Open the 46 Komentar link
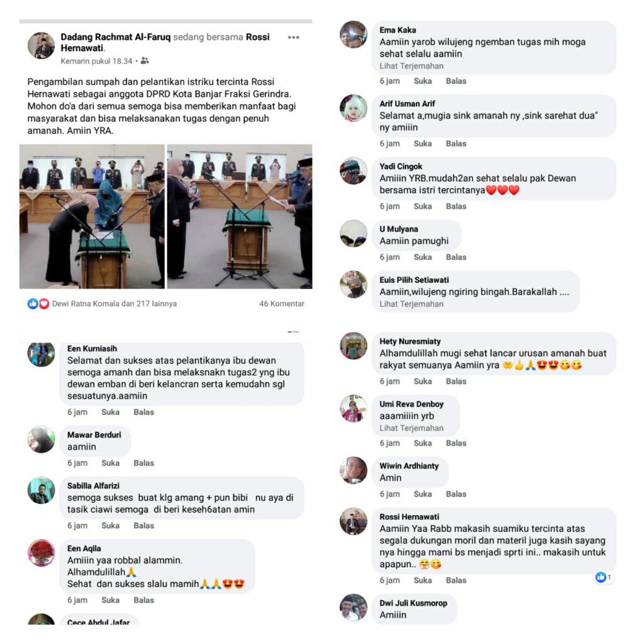Image resolution: width=644 pixels, height=644 pixels. click(282, 304)
